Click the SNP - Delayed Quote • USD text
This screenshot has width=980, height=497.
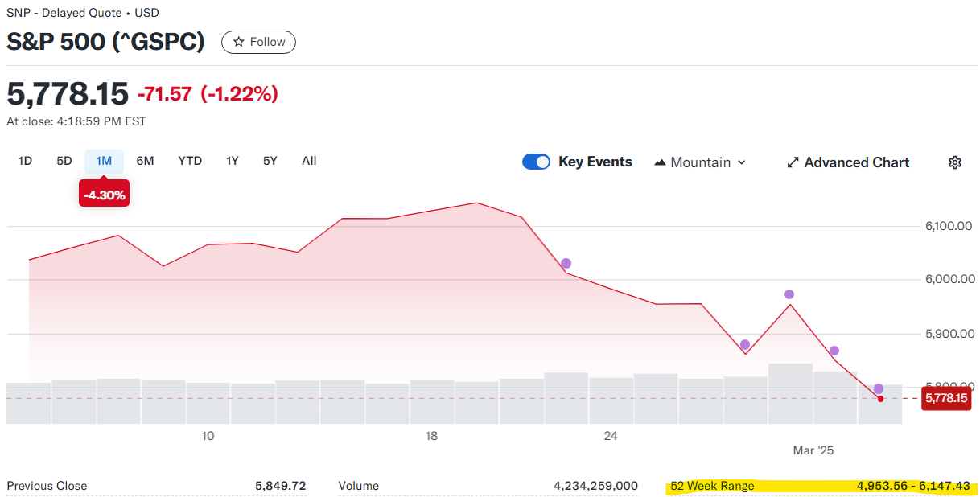tap(83, 13)
